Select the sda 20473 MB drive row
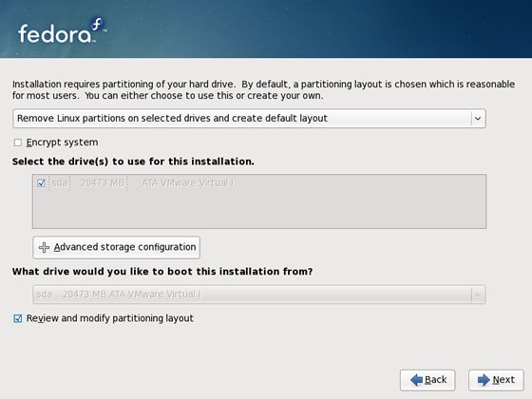 259,183
